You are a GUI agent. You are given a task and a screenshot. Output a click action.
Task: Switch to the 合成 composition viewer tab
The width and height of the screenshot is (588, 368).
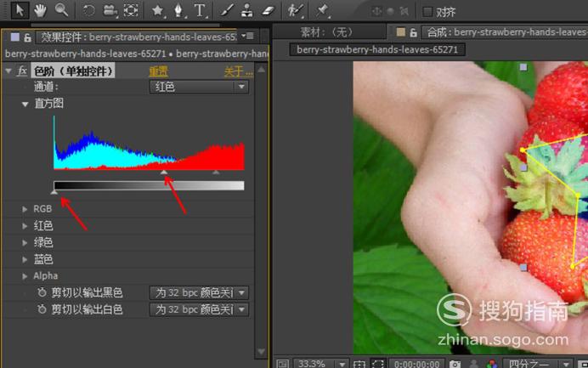click(x=505, y=32)
